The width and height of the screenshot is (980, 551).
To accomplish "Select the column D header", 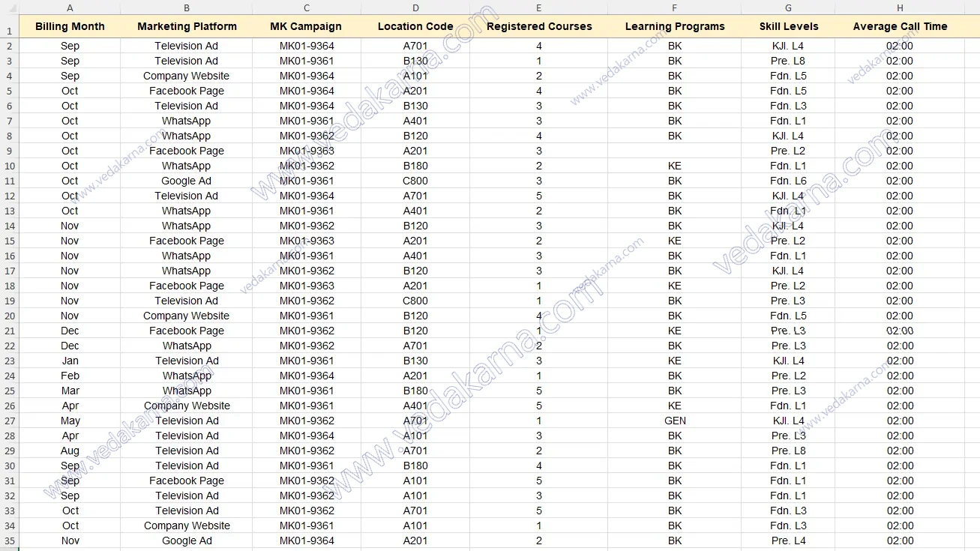I will coord(415,7).
